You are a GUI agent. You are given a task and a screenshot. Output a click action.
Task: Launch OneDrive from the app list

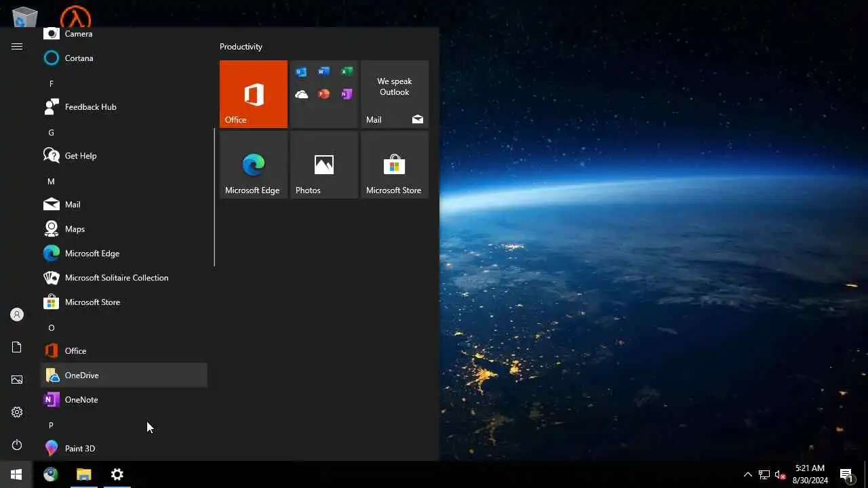click(x=124, y=375)
